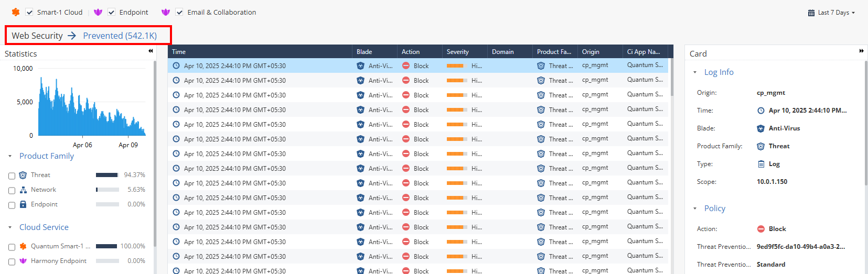Collapse the Card panel using double-arrow icon
Viewport: 868px width, 274px height.
[x=861, y=51]
